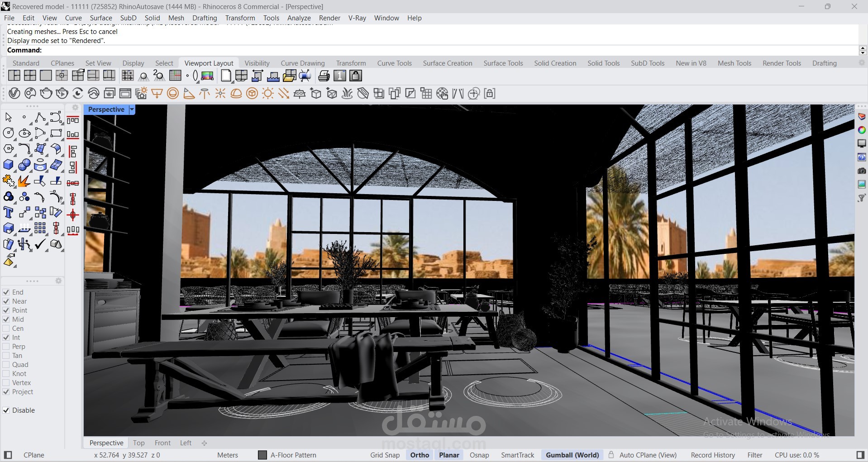Open the toolbar options gear
Image resolution: width=868 pixels, height=462 pixels.
pyautogui.click(x=862, y=63)
